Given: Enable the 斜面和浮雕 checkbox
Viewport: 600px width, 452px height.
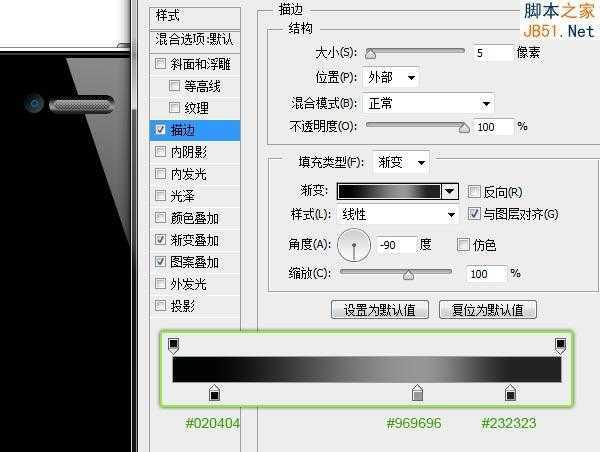Looking at the screenshot, I should (x=161, y=63).
